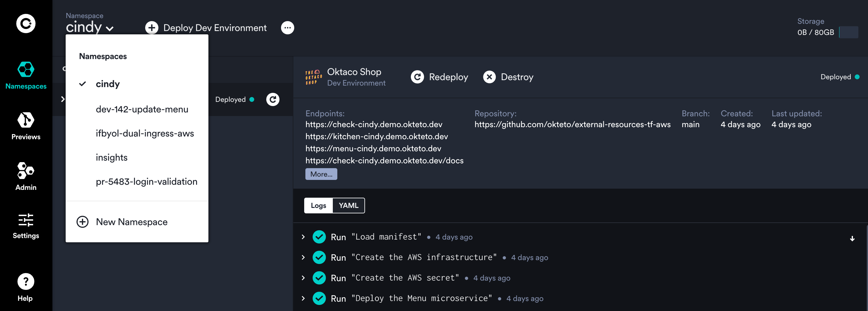Image resolution: width=868 pixels, height=311 pixels.
Task: Click the More... endpoints button
Action: pyautogui.click(x=321, y=174)
